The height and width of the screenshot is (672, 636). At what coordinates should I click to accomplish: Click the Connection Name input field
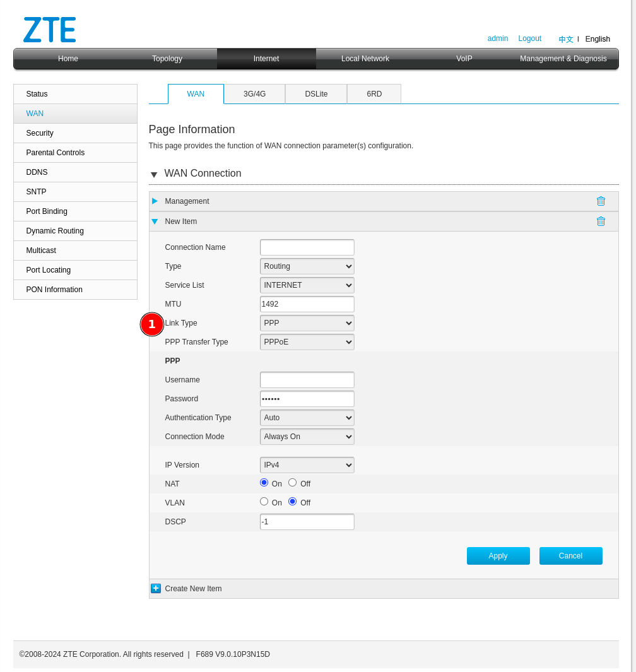point(307,247)
